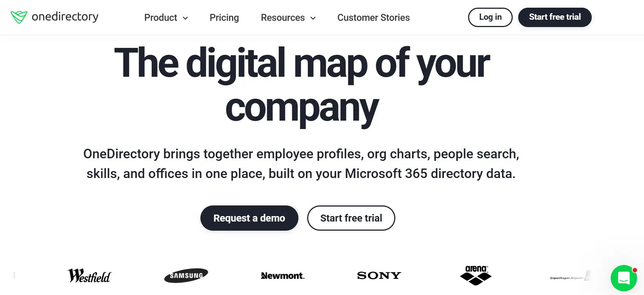This screenshot has width=644, height=295.
Task: Click the Log in button
Action: 490,17
